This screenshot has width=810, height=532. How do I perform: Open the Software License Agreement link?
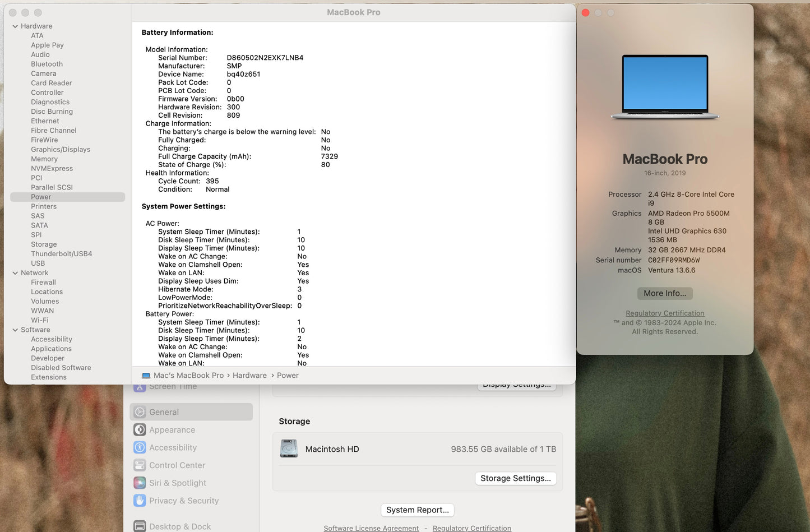pos(371,528)
